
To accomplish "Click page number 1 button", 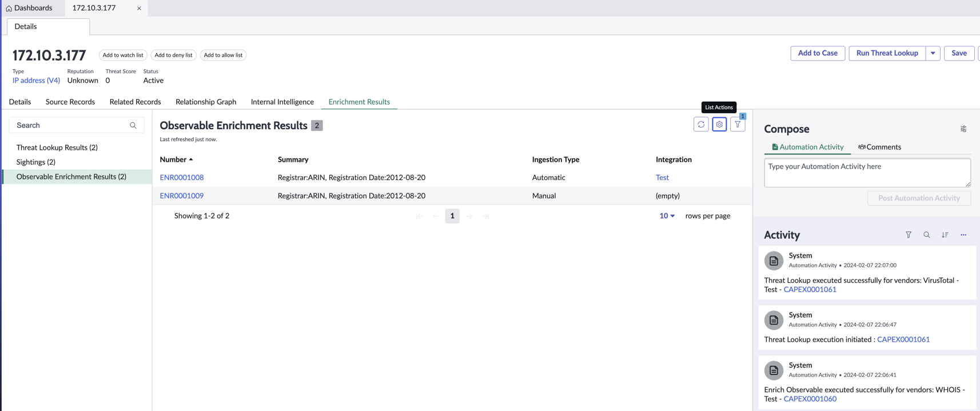I will (452, 216).
